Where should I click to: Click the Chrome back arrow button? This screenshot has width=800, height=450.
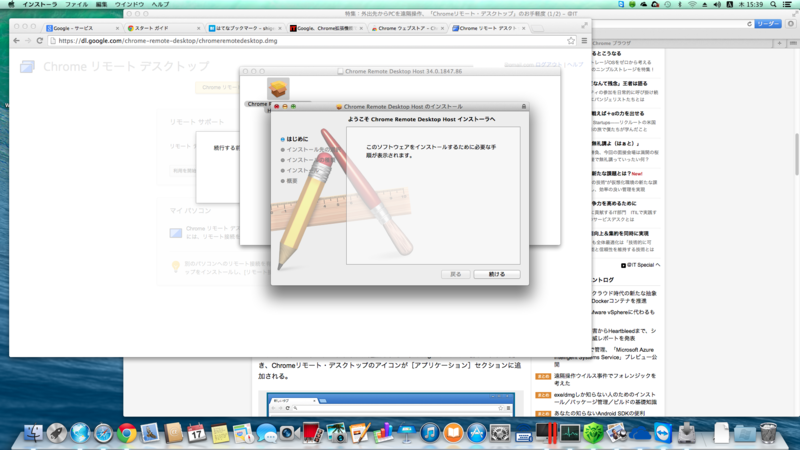(x=16, y=41)
